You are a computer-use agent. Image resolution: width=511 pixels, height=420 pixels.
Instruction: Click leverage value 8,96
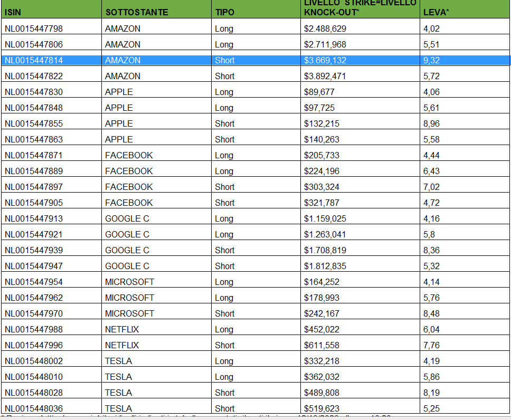[431, 123]
